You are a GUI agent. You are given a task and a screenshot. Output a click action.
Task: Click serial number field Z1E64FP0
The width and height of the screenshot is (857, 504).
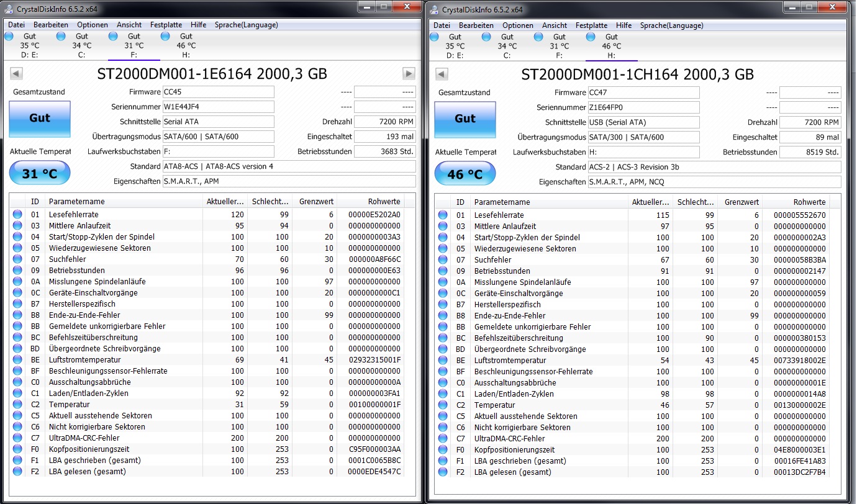[643, 107]
